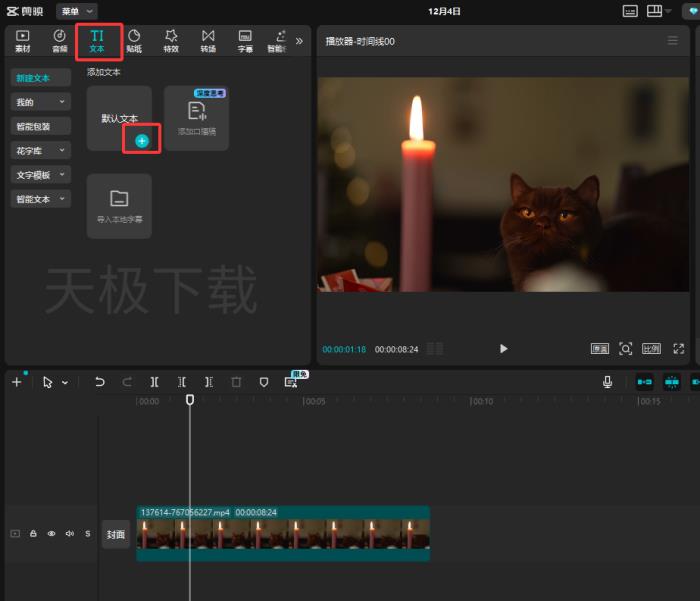Switch to the 音频 audio tab
Screen dimensions: 700x601
[60, 41]
